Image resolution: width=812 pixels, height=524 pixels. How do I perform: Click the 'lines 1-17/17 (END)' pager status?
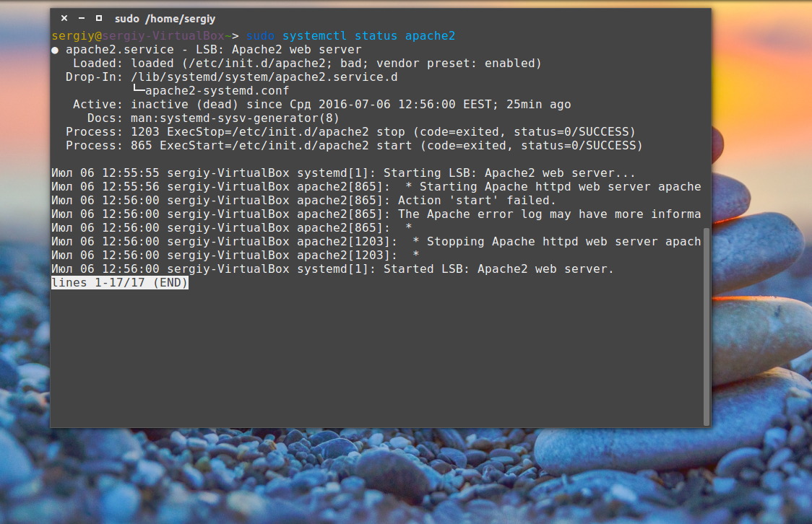point(120,283)
